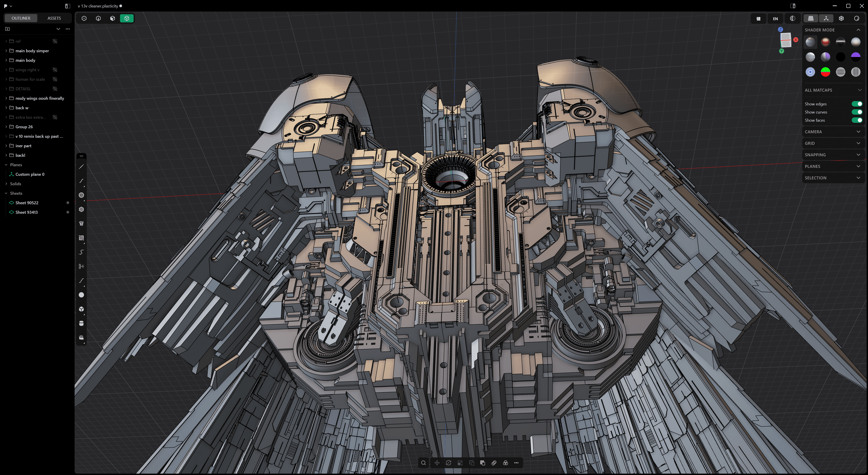Image resolution: width=868 pixels, height=475 pixels.
Task: Select the Spiral tool
Action: click(x=81, y=223)
